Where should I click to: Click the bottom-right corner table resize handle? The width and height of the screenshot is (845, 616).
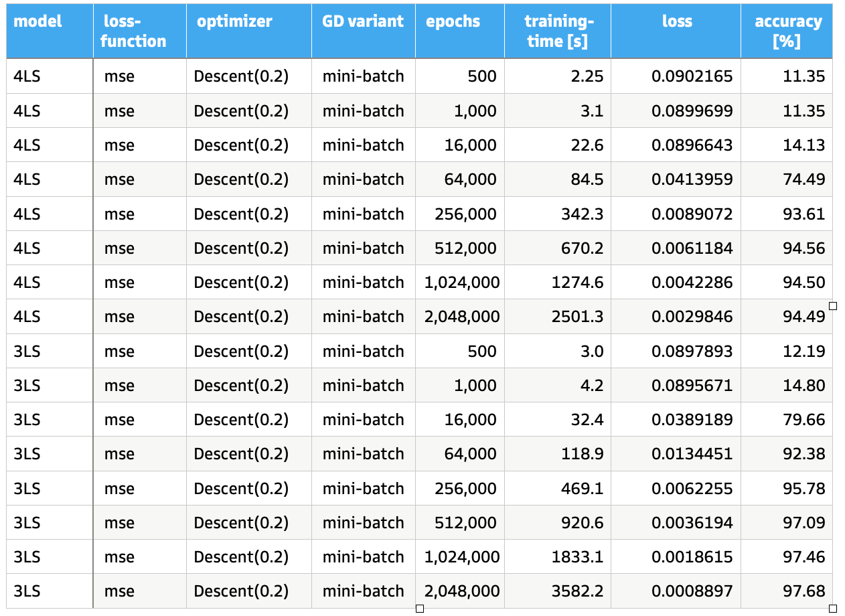click(x=833, y=609)
